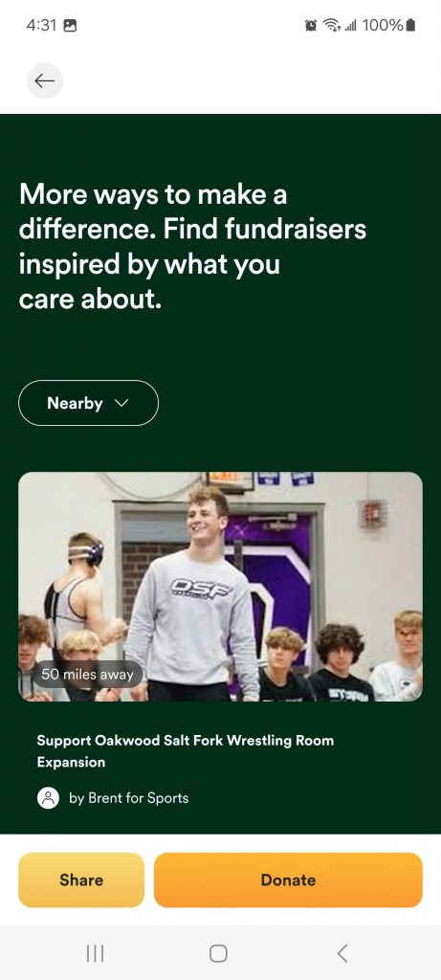
Task: Tap the Share button
Action: (81, 880)
